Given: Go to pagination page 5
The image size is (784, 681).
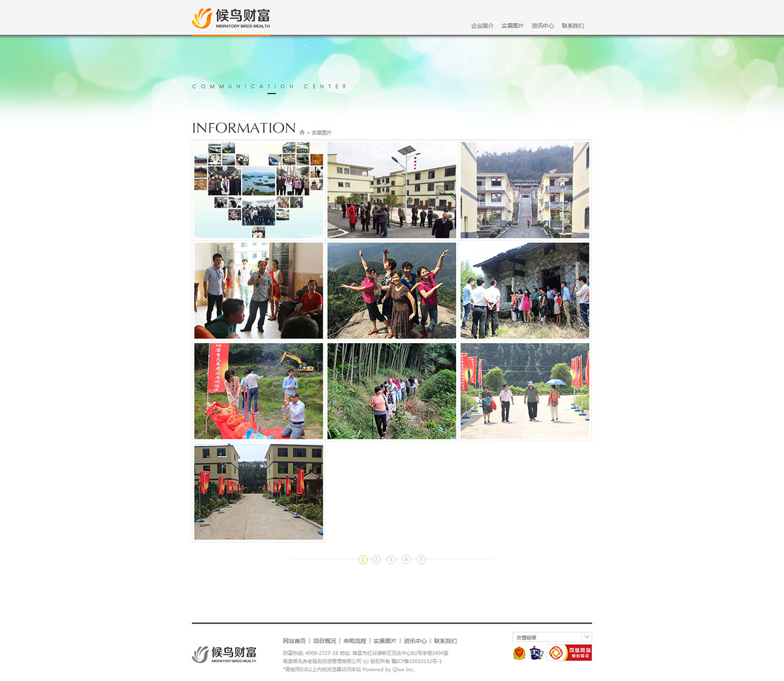Looking at the screenshot, I should click(421, 559).
